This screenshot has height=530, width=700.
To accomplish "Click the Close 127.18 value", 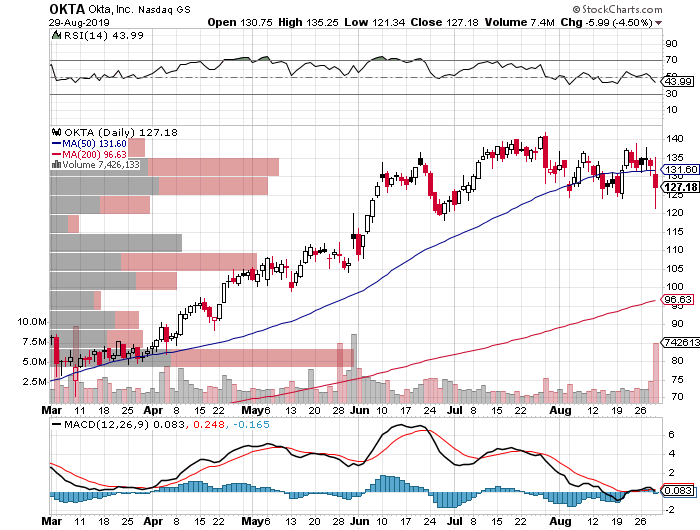I will [x=445, y=22].
